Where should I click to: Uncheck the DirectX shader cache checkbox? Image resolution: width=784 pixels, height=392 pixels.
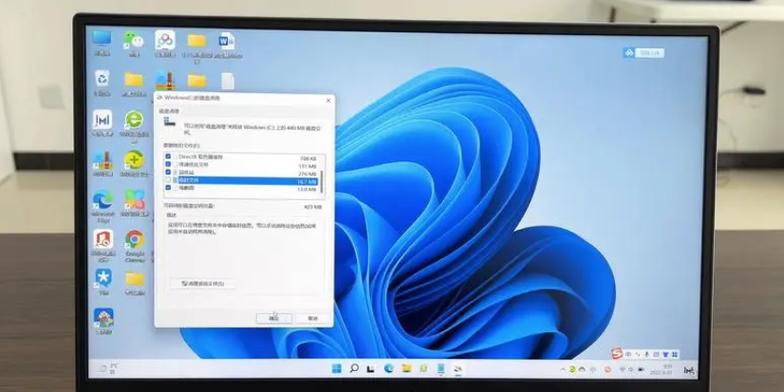(x=168, y=156)
